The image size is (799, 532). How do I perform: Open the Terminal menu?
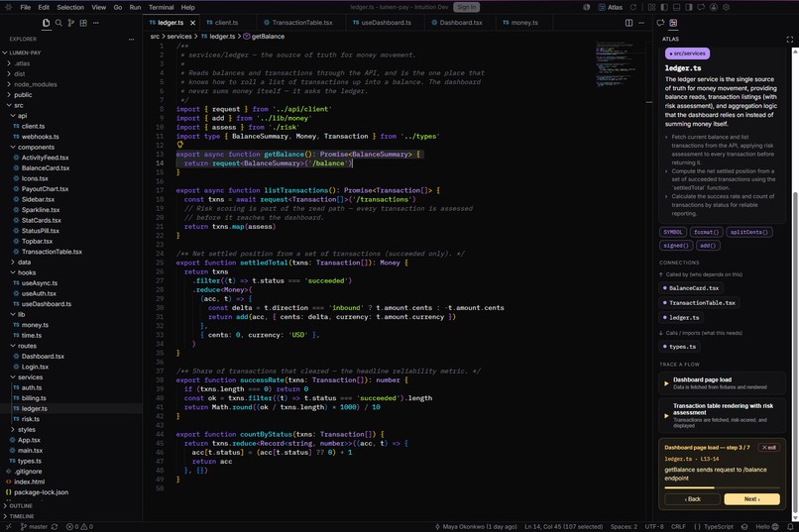[x=161, y=7]
